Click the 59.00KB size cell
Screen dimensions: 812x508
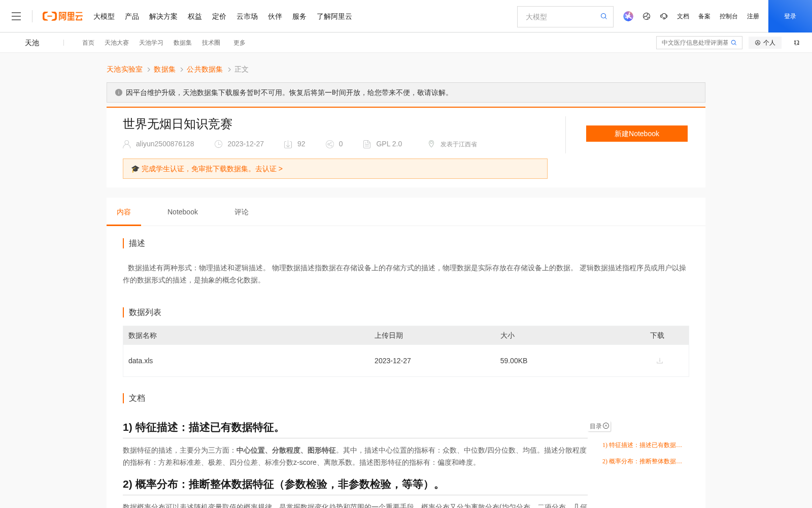[514, 361]
